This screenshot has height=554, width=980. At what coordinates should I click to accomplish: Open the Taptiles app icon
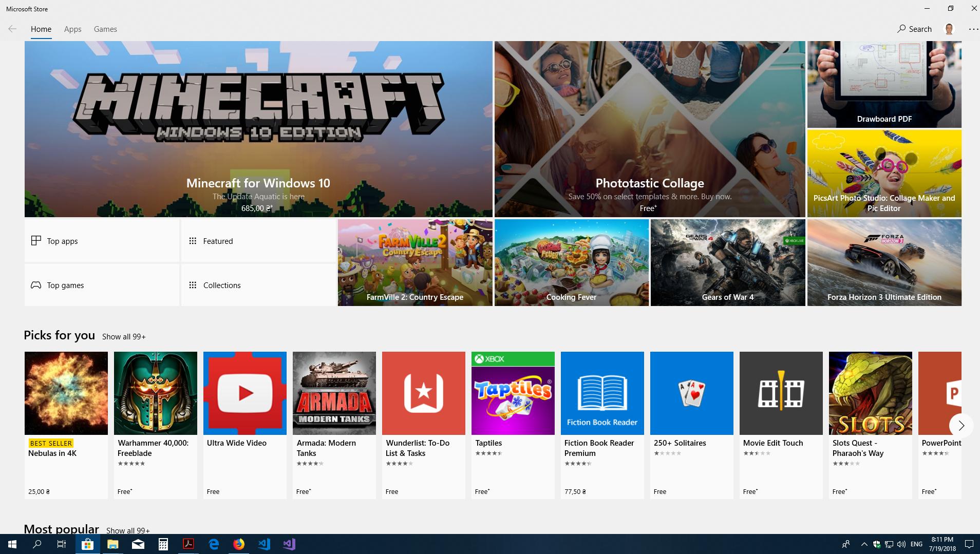[x=513, y=393]
